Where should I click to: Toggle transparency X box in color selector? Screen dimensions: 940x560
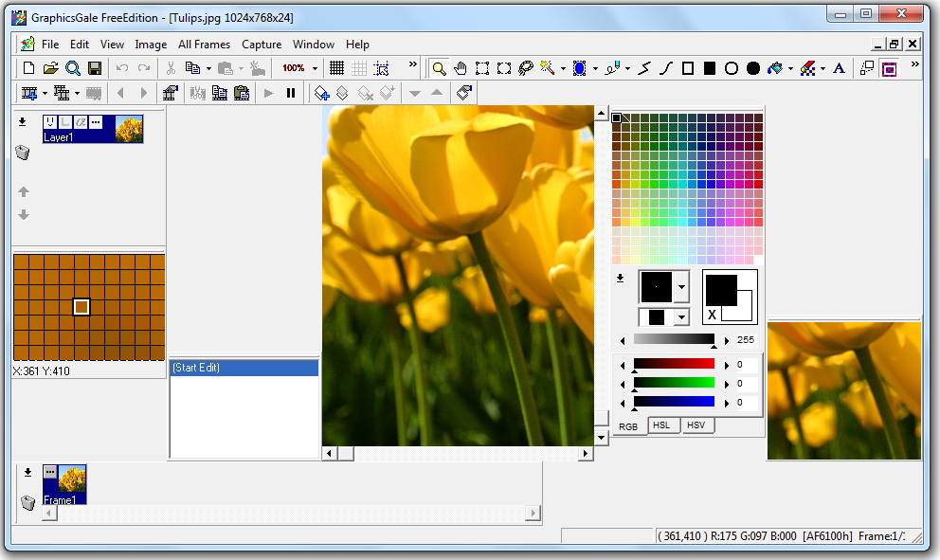pyautogui.click(x=713, y=315)
